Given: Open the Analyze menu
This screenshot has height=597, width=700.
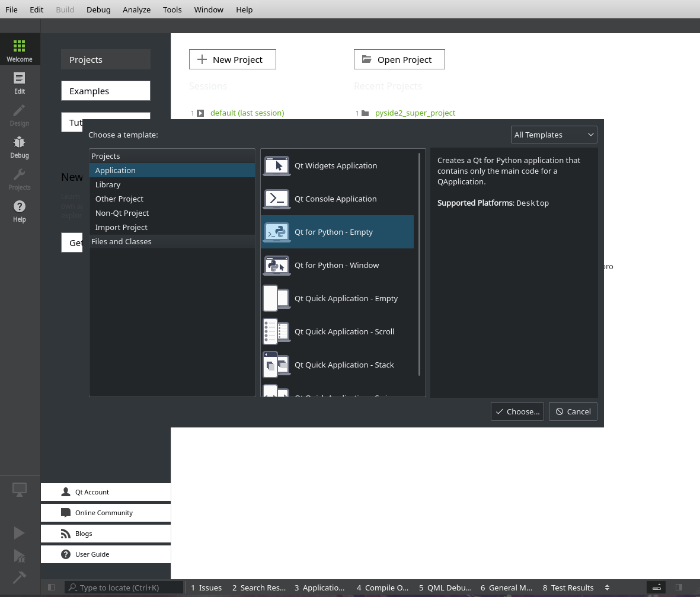Looking at the screenshot, I should pyautogui.click(x=136, y=9).
